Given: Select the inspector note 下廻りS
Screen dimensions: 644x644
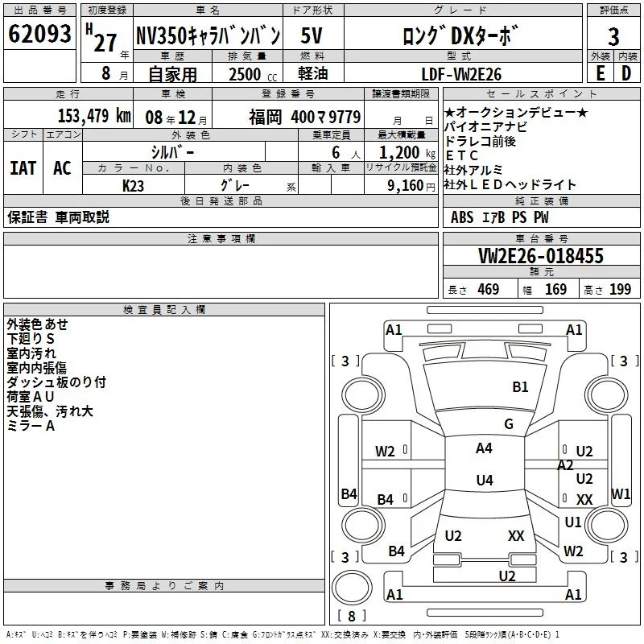Looking at the screenshot, I should [x=31, y=339].
